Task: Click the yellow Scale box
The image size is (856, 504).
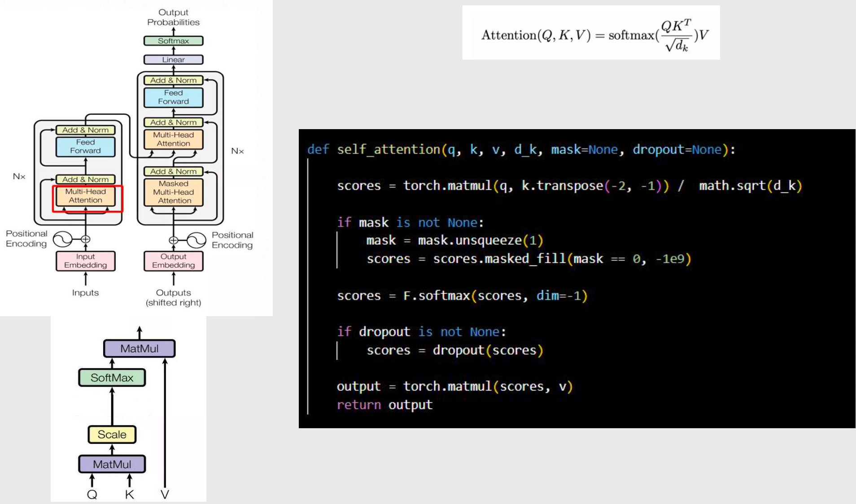Action: point(112,434)
